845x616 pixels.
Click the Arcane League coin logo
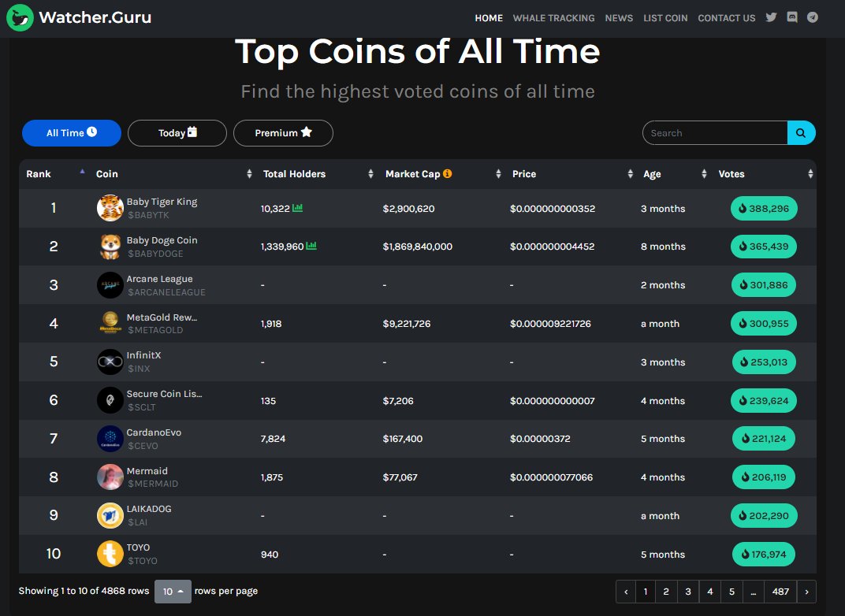[x=110, y=285]
